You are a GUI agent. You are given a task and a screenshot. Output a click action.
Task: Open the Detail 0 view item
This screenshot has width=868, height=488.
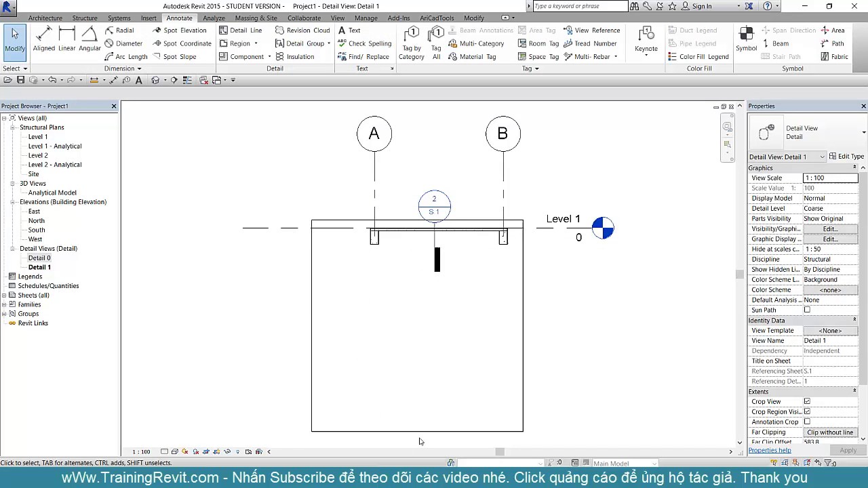[39, 258]
